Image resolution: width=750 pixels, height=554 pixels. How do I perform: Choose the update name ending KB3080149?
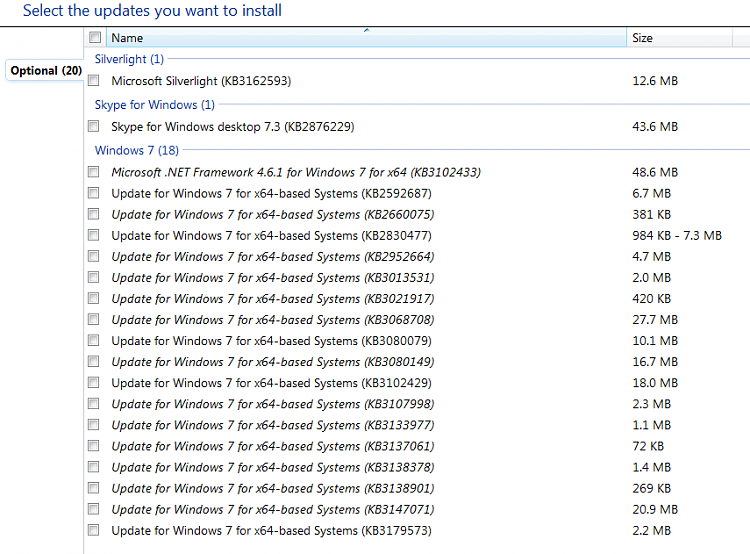click(273, 362)
